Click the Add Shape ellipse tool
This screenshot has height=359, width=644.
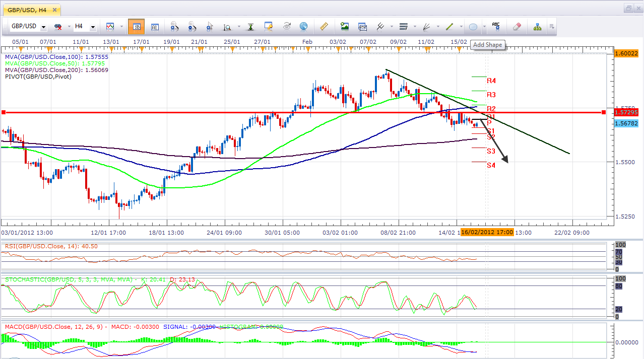[x=473, y=26]
